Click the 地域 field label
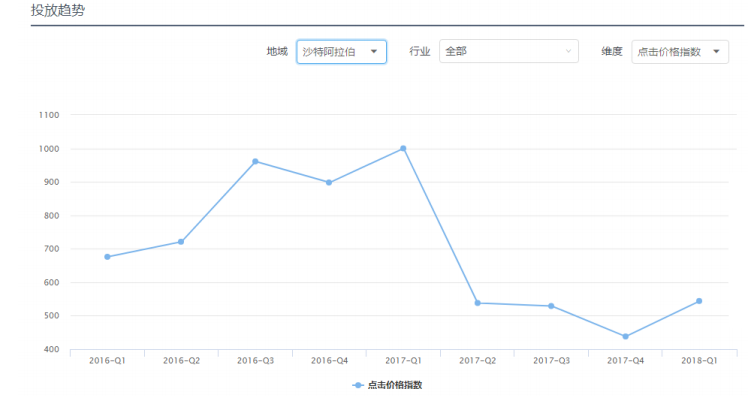This screenshot has width=753, height=396. [x=277, y=51]
